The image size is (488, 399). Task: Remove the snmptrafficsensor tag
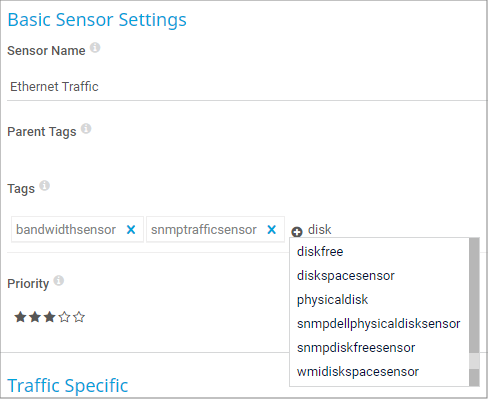[272, 229]
